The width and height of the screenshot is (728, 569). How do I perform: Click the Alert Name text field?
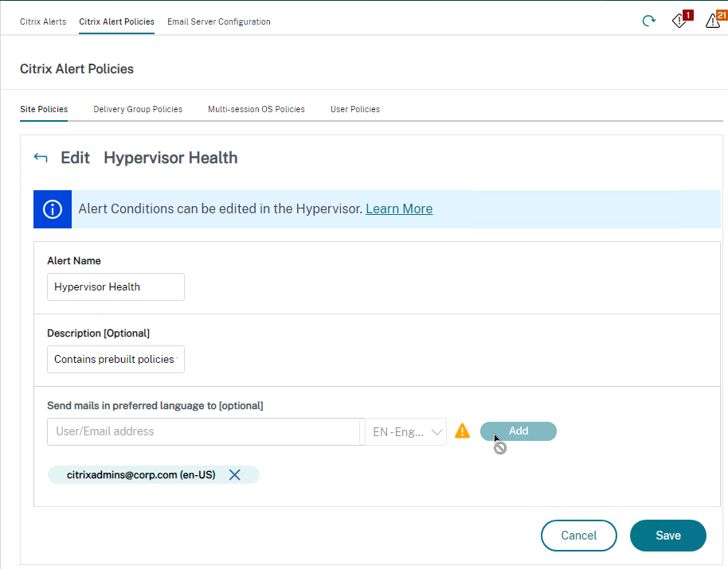(115, 287)
